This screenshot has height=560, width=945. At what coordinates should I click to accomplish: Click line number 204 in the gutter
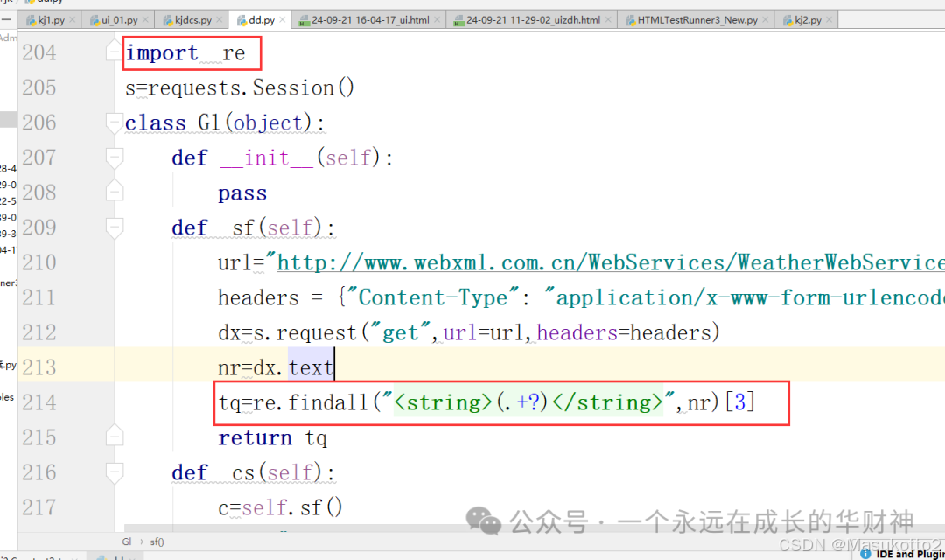click(39, 53)
